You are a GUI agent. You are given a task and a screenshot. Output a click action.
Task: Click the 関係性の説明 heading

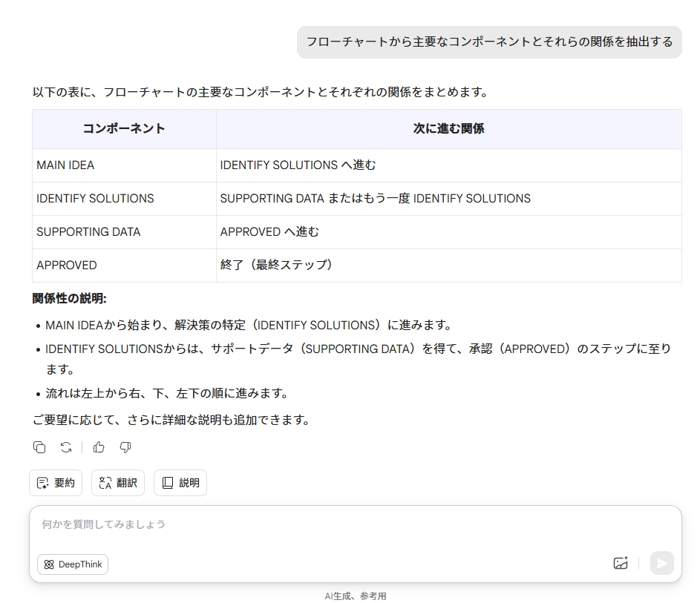click(x=69, y=298)
